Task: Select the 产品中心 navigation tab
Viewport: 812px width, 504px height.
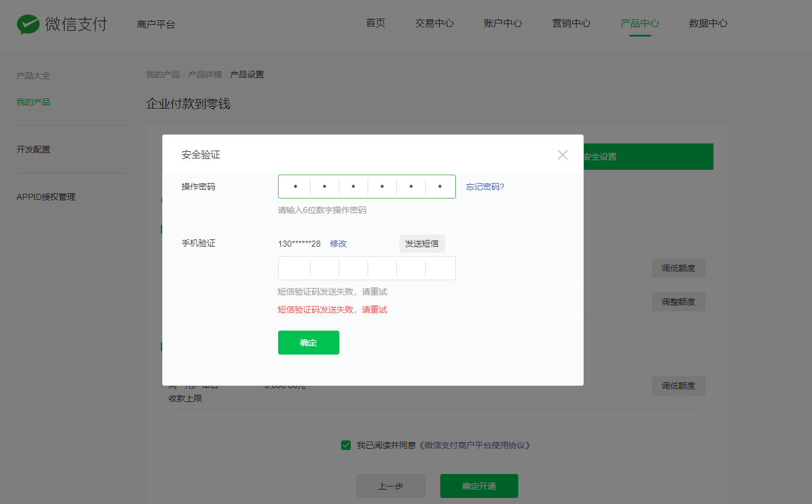Action: point(640,23)
